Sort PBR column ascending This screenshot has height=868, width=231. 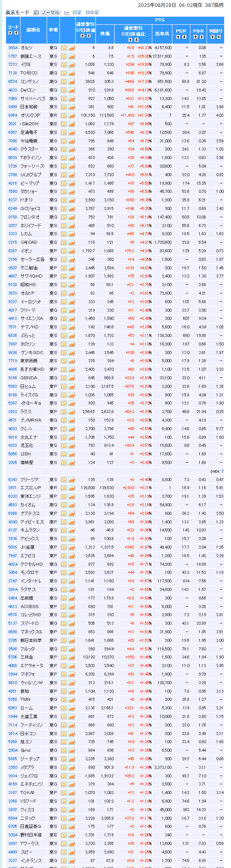click(195, 37)
